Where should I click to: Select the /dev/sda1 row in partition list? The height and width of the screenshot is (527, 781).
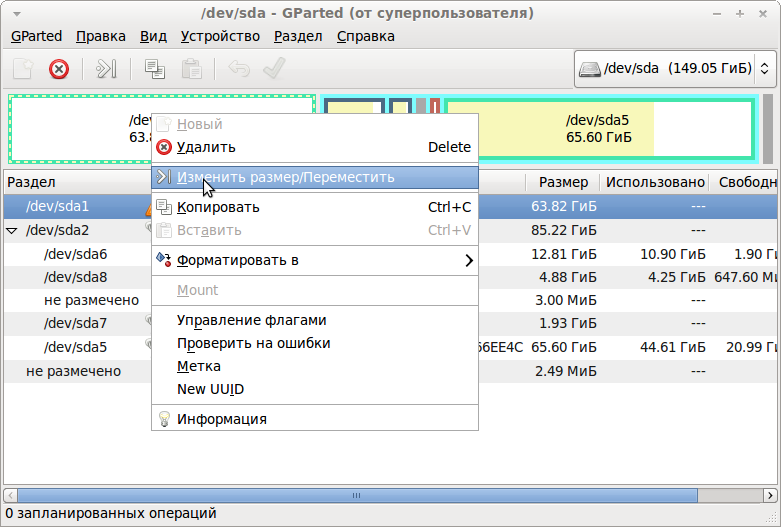coord(390,206)
